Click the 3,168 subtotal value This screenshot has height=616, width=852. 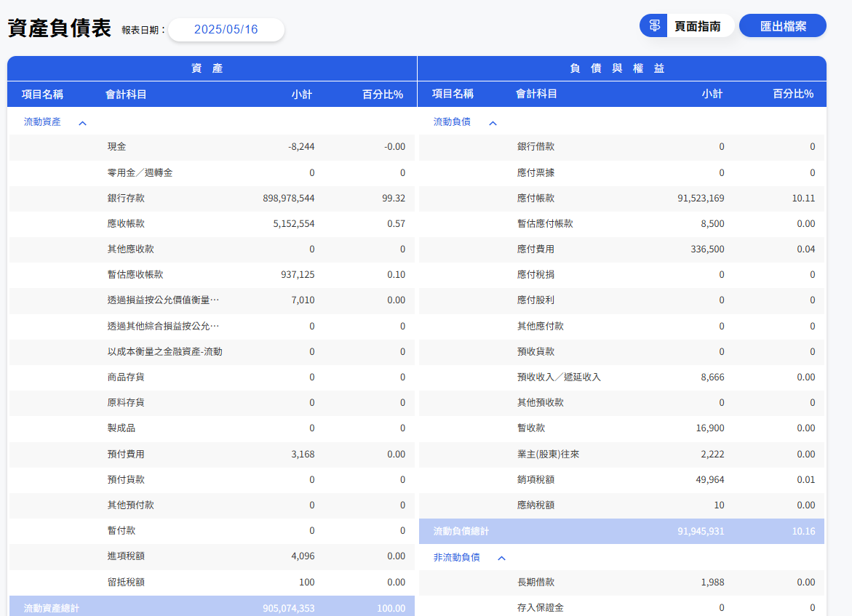pos(303,455)
